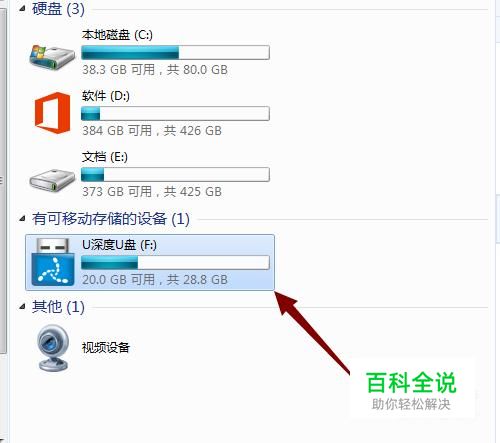Click the 软件 (D:) drive label
The image size is (500, 443).
(106, 96)
